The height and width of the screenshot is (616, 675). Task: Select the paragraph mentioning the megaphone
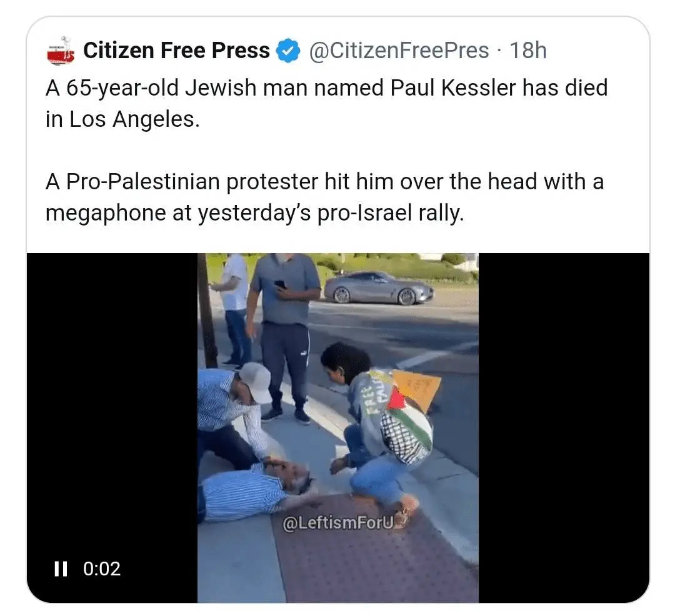click(324, 197)
